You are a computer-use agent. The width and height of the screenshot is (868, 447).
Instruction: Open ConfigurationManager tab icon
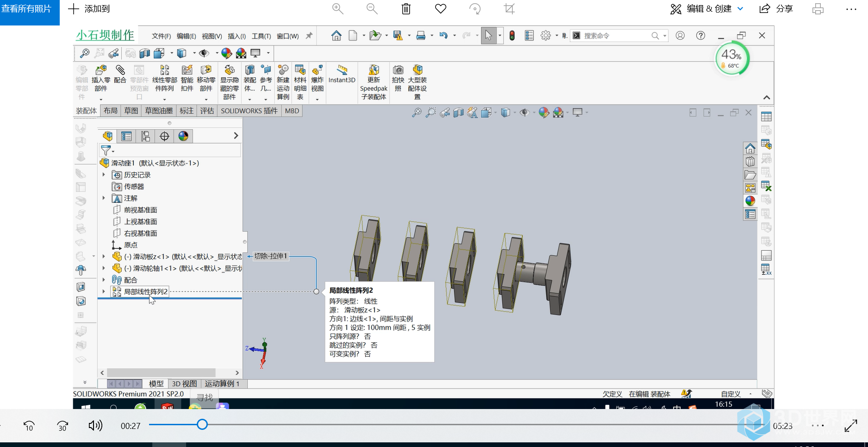tap(145, 136)
